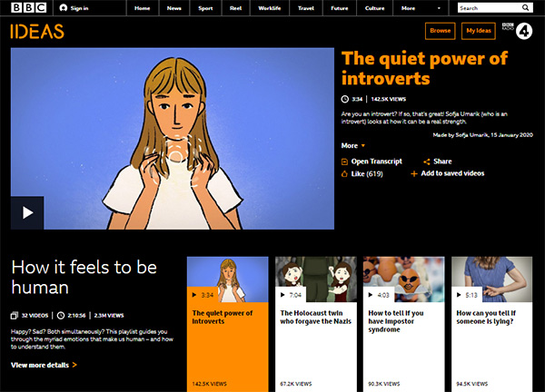Image resolution: width=545 pixels, height=392 pixels.
Task: Open the Sport section
Action: (205, 8)
